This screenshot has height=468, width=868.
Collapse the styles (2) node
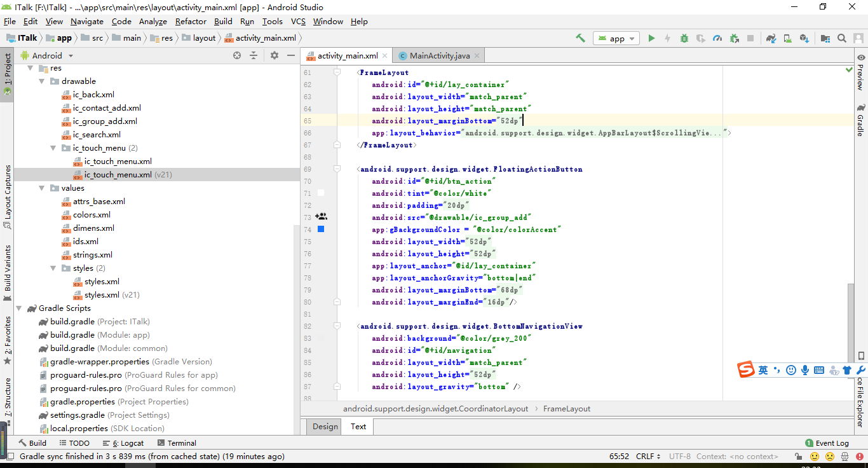[x=53, y=268]
